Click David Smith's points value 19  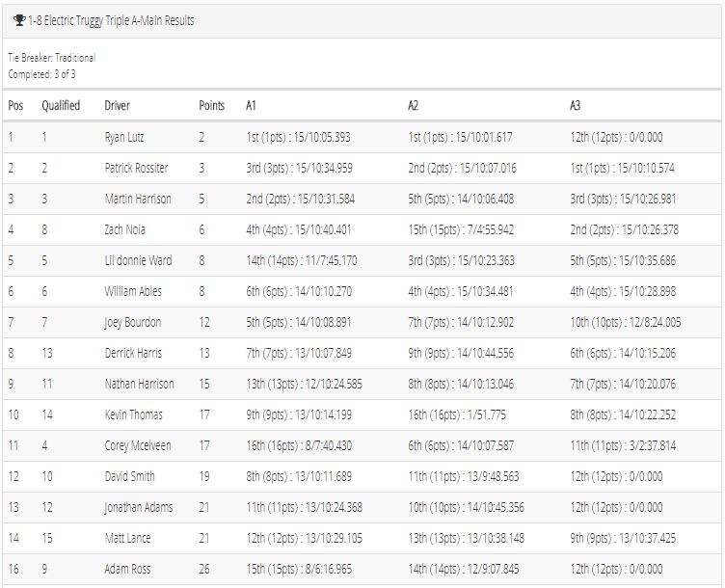coord(204,476)
